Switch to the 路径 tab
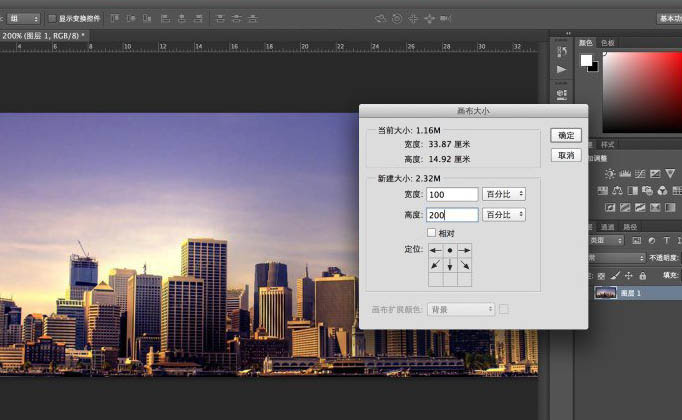Viewport: 682px width, 420px height. pos(630,227)
